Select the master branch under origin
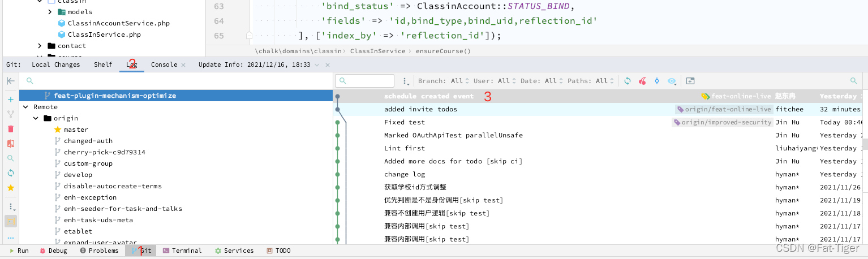The height and width of the screenshot is (259, 868). pyautogui.click(x=75, y=129)
